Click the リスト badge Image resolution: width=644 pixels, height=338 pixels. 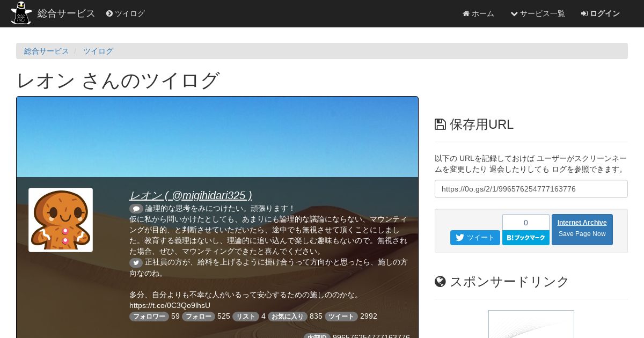[246, 317]
